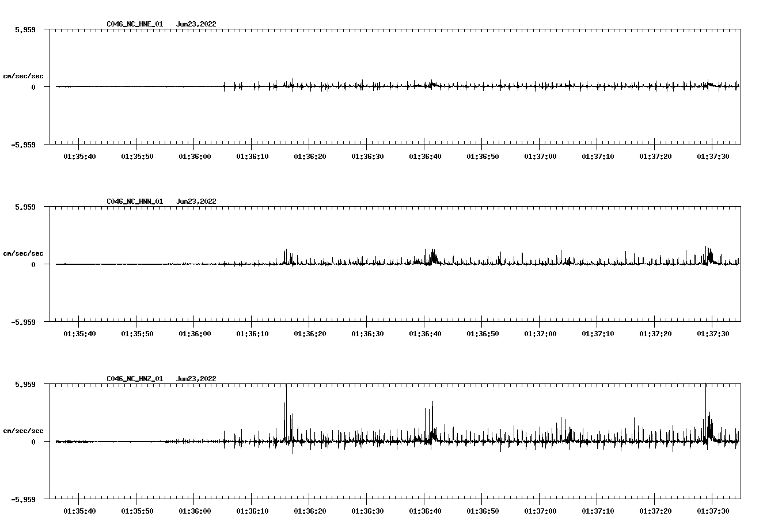This screenshot has height=532, width=782.
Task: Click the -5.959 lower limit on HNN plot
Action: coord(23,322)
